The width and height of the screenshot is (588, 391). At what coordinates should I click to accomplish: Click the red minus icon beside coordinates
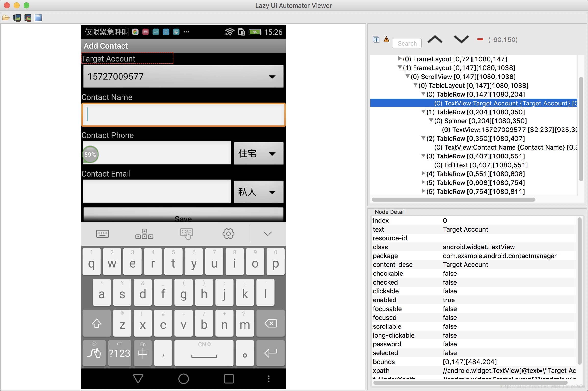pyautogui.click(x=480, y=39)
